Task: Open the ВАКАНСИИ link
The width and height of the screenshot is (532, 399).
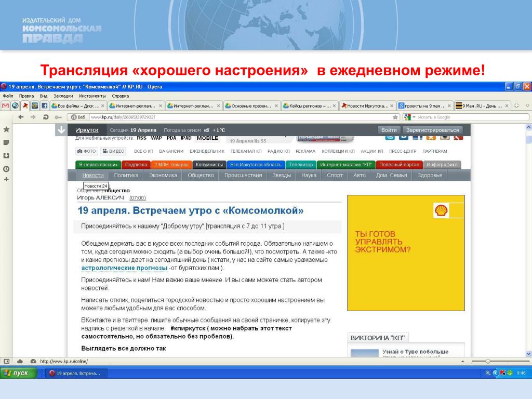Action: (171, 151)
